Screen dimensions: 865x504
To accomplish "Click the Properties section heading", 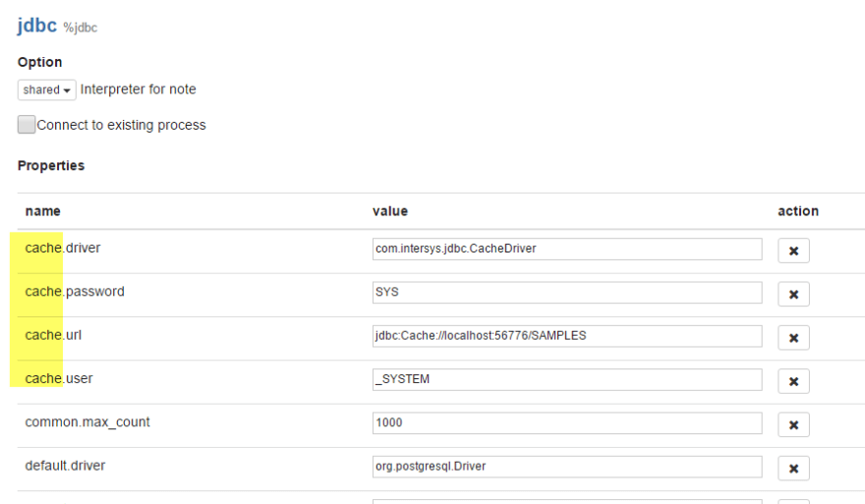I will pyautogui.click(x=51, y=165).
